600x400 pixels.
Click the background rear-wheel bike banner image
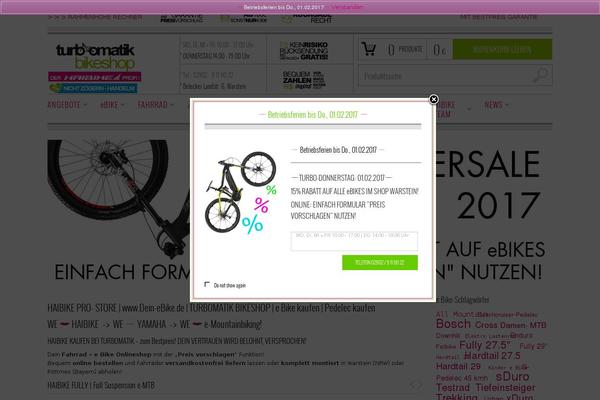tap(119, 199)
